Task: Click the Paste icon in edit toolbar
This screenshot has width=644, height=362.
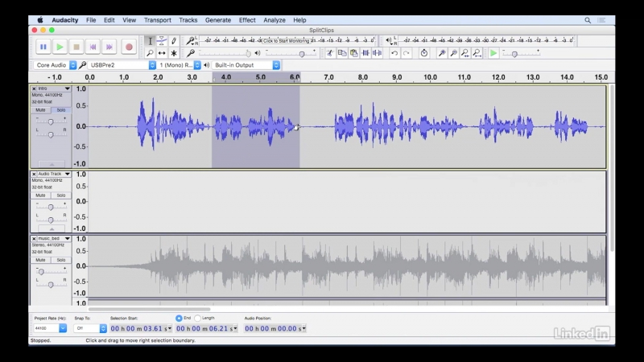Action: [353, 53]
